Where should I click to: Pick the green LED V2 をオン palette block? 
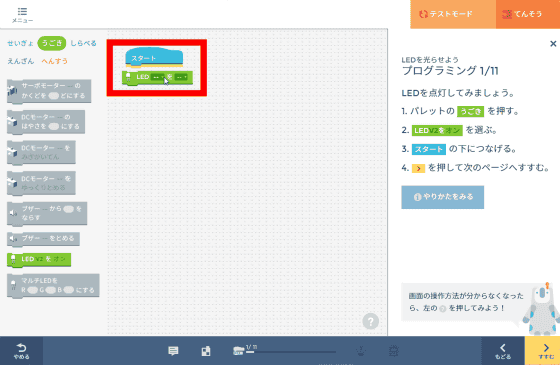(x=39, y=260)
